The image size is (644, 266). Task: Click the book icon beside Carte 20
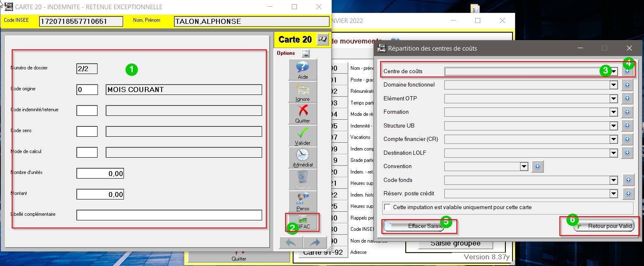(x=322, y=39)
